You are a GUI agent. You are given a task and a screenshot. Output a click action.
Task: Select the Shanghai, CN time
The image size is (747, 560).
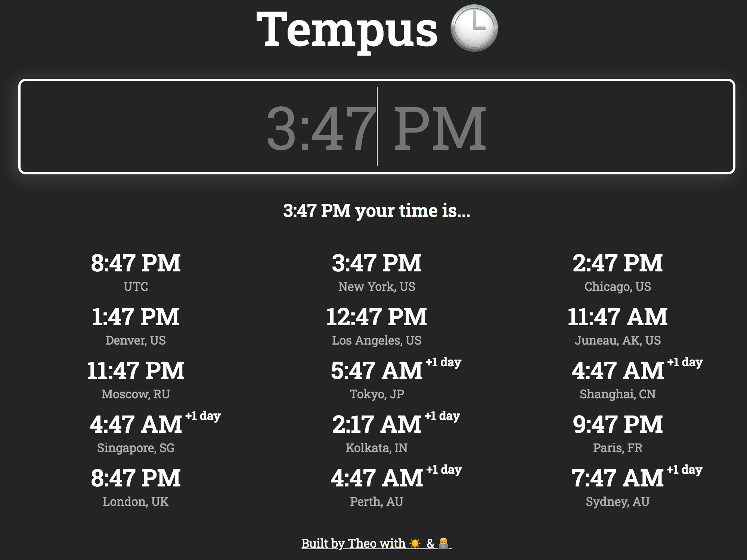(617, 371)
